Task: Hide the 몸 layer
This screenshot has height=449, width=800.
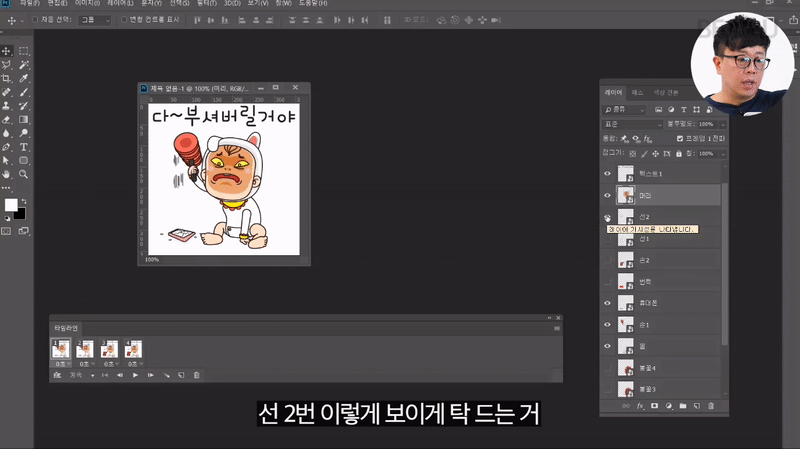Action: coord(607,346)
